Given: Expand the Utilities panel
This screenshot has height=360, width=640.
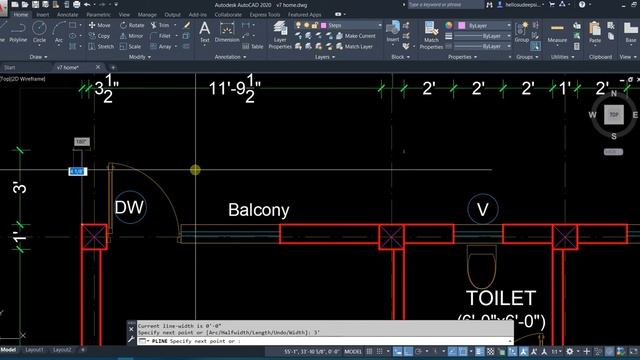Looking at the screenshot, I should click(x=562, y=57).
